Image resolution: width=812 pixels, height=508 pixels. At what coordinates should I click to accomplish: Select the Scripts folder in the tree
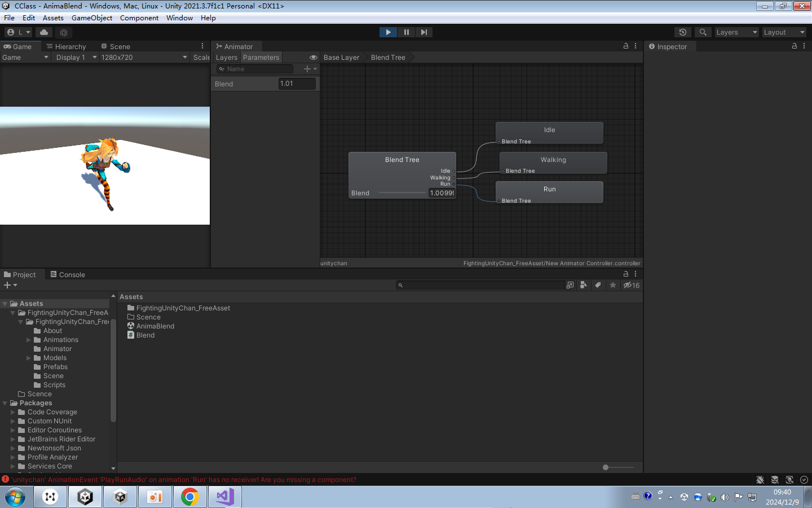pos(54,385)
